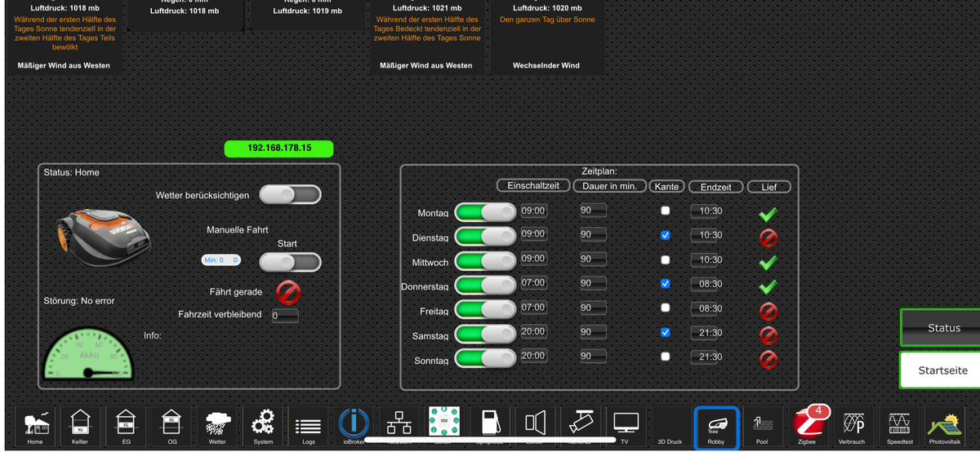Viewport: 980px width, 452px height.
Task: Edit the Sonntag Dauer 90 field
Action: 593,357
